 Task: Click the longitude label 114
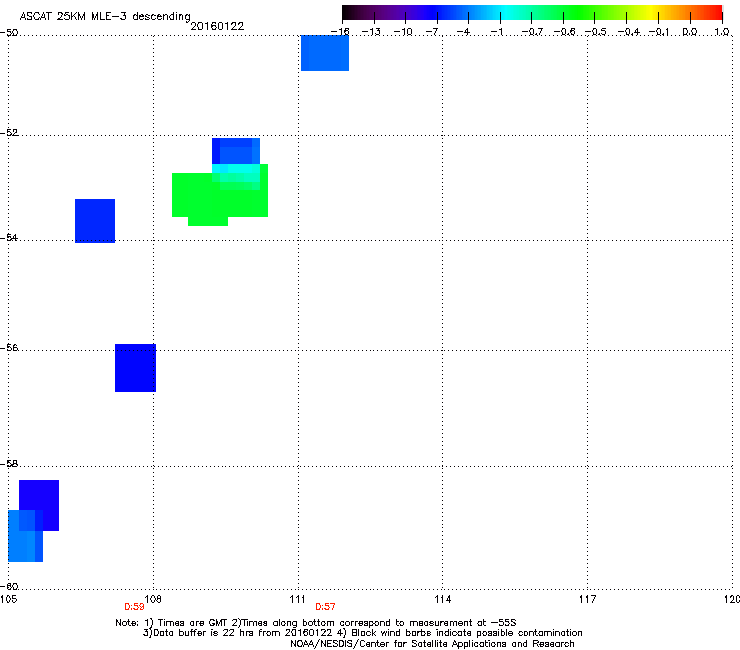coord(442,599)
